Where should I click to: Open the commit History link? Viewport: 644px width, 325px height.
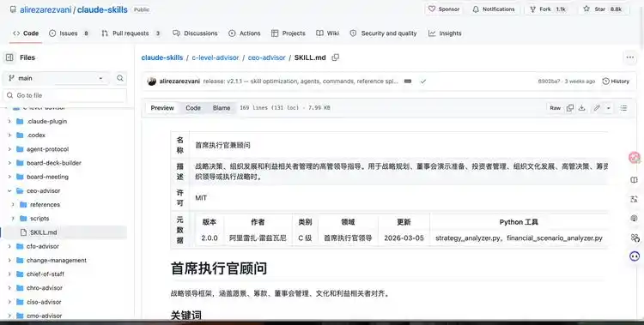[616, 81]
